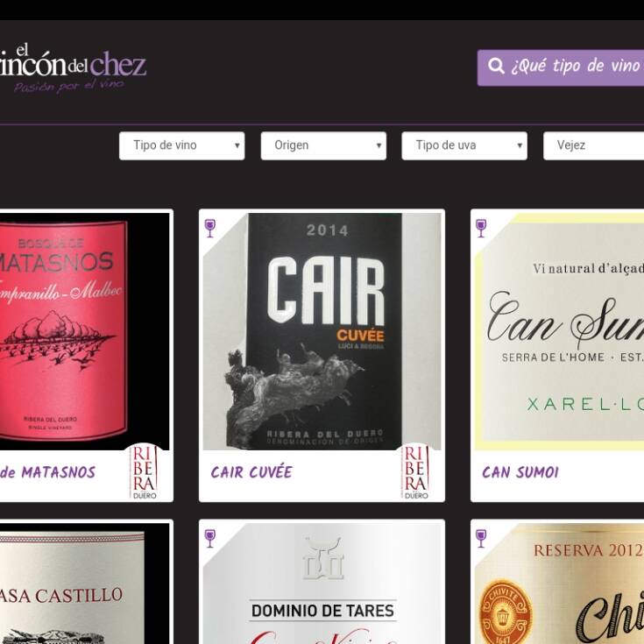The height and width of the screenshot is (644, 644).
Task: Select the CAIR 2014 bottle label image
Action: pyautogui.click(x=322, y=331)
